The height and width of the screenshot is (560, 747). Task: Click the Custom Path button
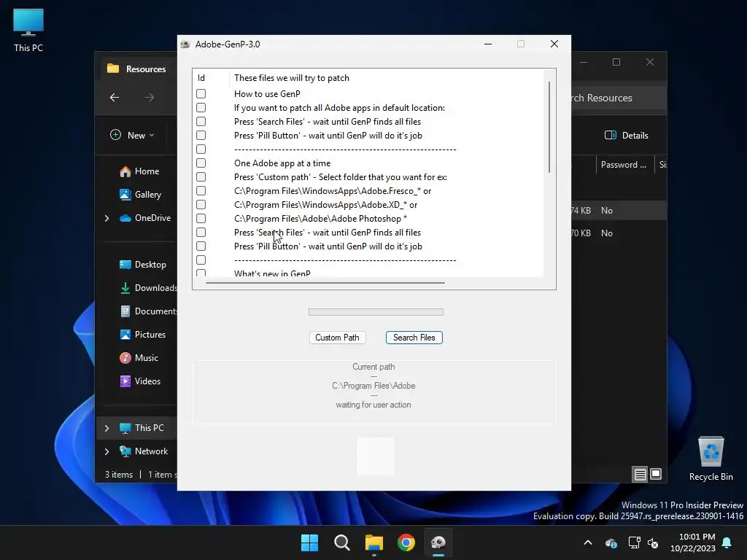337,338
